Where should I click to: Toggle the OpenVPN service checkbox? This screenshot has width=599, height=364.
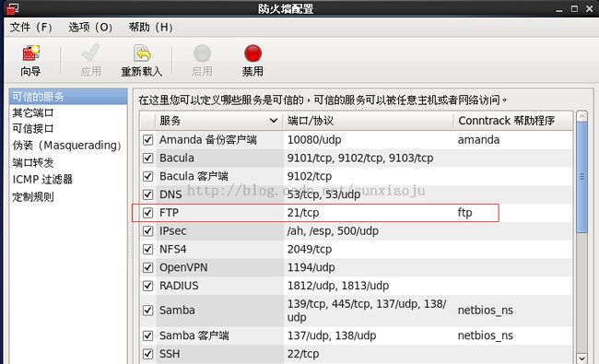[x=147, y=267]
